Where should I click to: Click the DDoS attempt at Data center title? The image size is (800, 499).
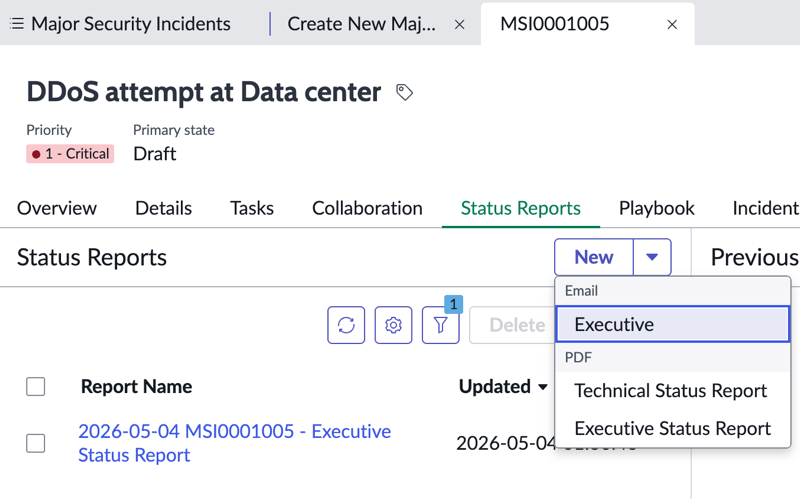tap(204, 92)
